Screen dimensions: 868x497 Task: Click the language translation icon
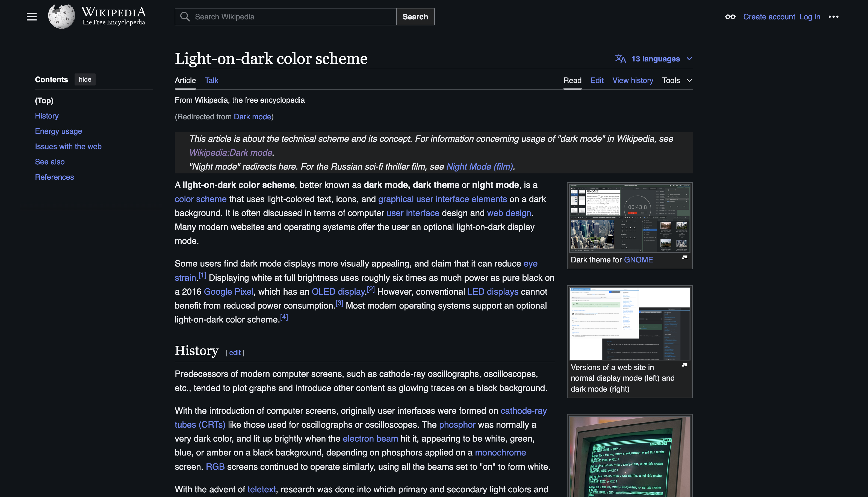point(620,59)
